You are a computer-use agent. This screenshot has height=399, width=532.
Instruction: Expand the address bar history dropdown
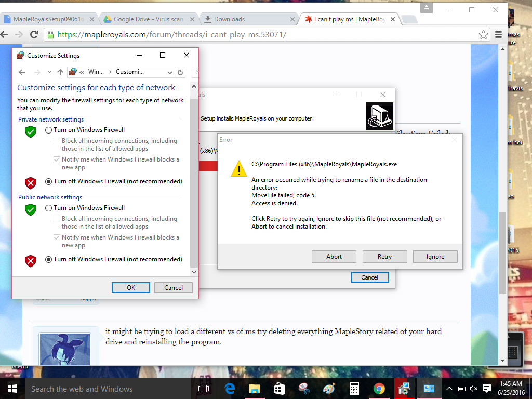pos(170,72)
